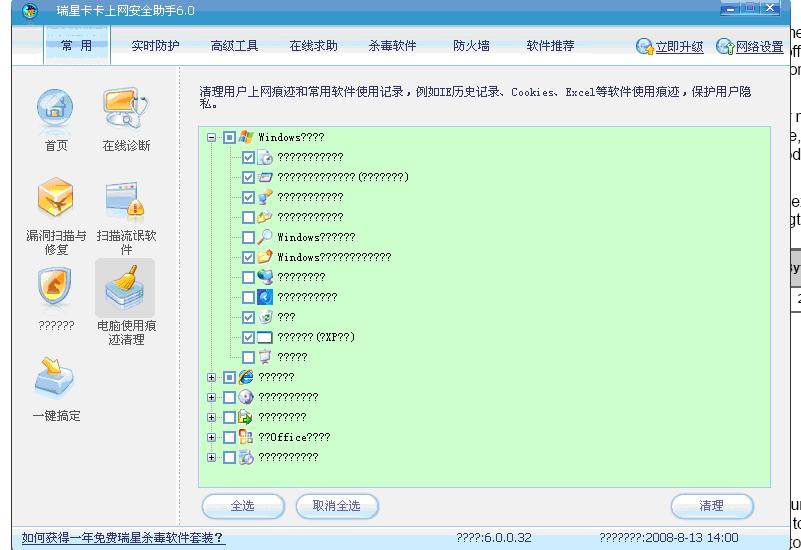This screenshot has width=801, height=550.
Task: Click the folder icon beside Windows???????????
Action: tap(265, 256)
